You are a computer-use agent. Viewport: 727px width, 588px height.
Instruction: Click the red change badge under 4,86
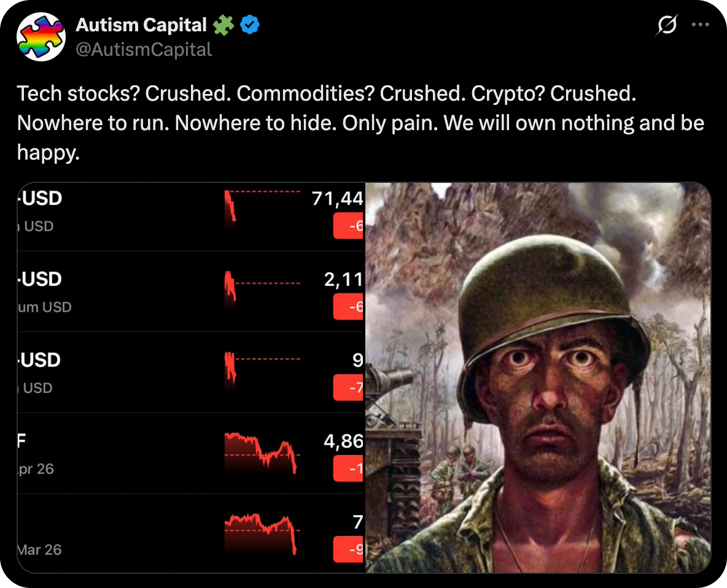[349, 469]
